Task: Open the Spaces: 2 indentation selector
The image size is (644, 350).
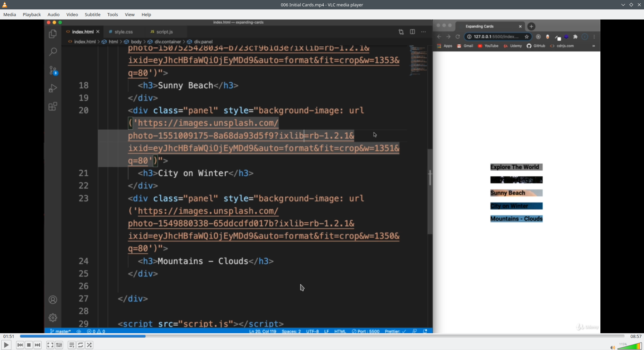Action: (x=291, y=331)
